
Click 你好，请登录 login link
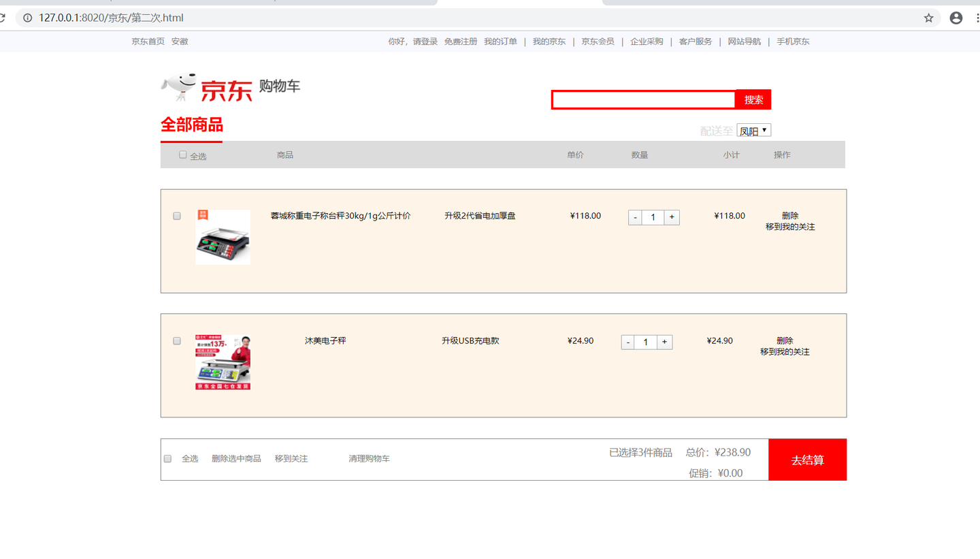[x=412, y=42]
